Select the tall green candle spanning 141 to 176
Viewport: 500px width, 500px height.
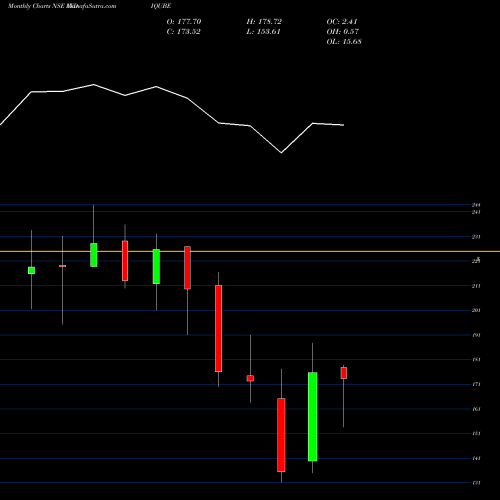(312, 417)
